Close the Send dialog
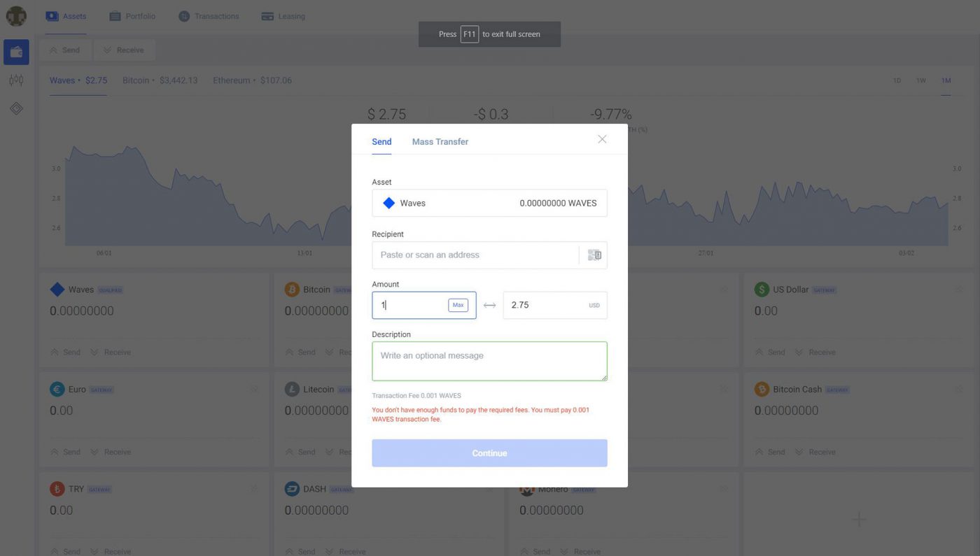Viewport: 980px width, 556px height. (602, 139)
